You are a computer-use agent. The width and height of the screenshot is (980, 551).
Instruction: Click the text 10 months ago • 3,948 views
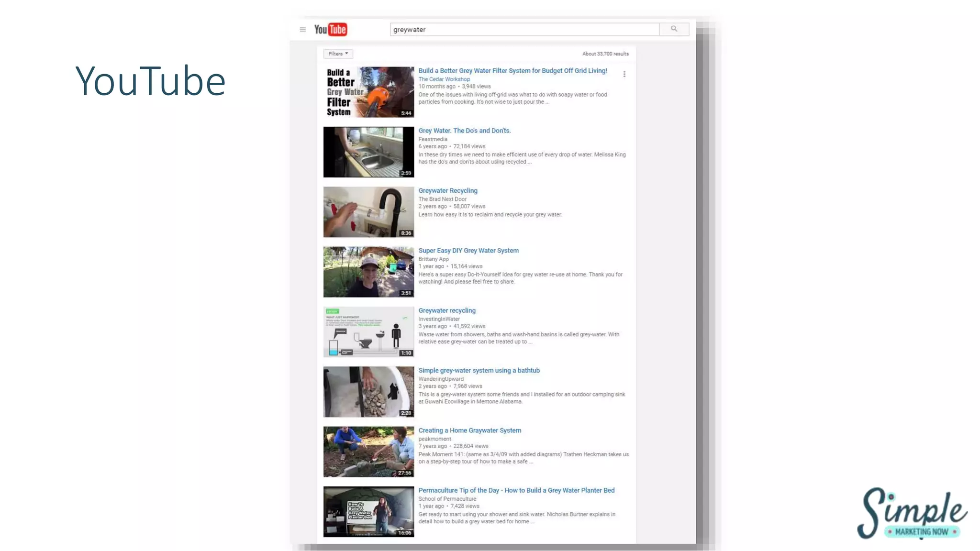[x=455, y=87]
